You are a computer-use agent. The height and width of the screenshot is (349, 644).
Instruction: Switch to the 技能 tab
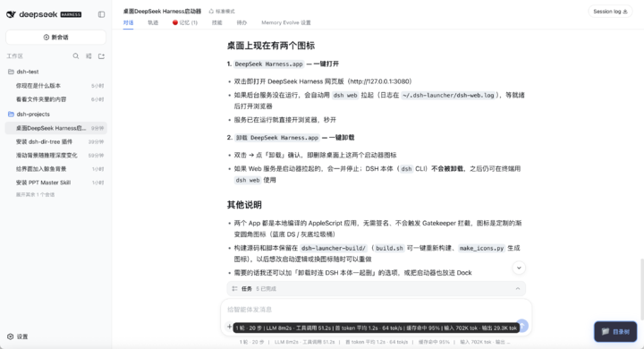pos(216,22)
